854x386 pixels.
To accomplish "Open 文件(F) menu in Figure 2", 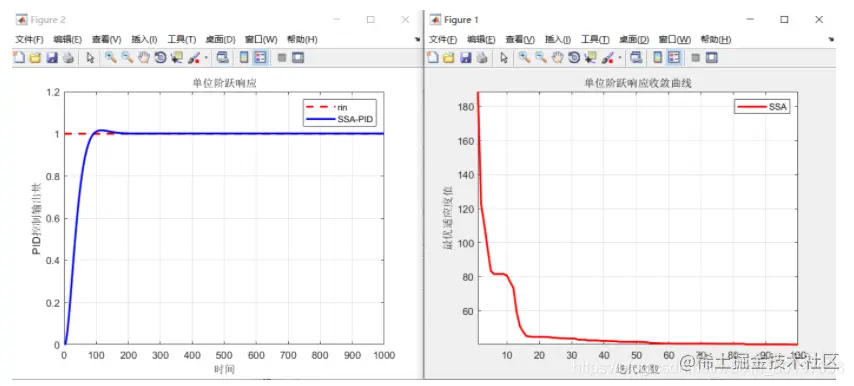I will point(29,39).
